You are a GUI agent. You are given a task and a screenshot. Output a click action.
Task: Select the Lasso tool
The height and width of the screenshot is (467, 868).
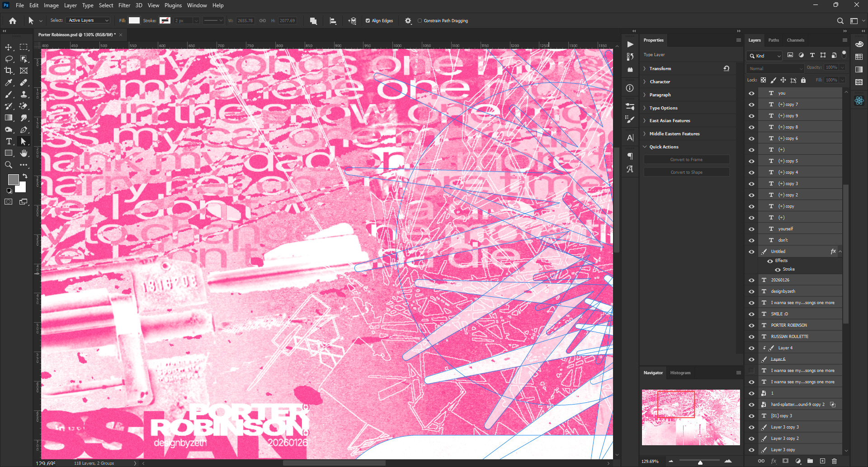pyautogui.click(x=9, y=59)
